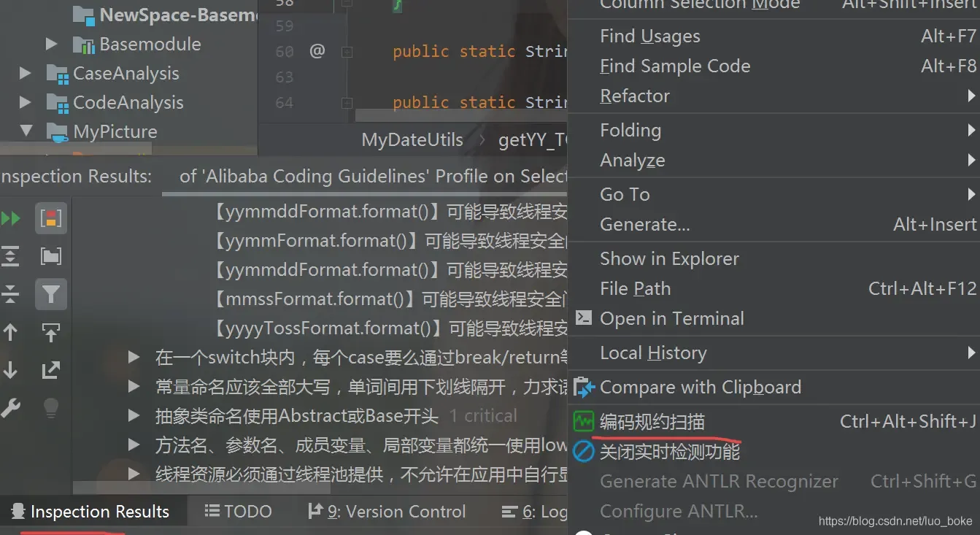The width and height of the screenshot is (980, 535).
Task: Click the Collapse All icon
Action: pos(10,294)
